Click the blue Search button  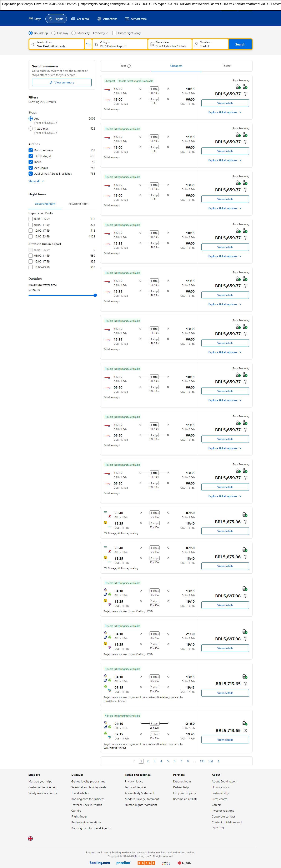pos(240,44)
